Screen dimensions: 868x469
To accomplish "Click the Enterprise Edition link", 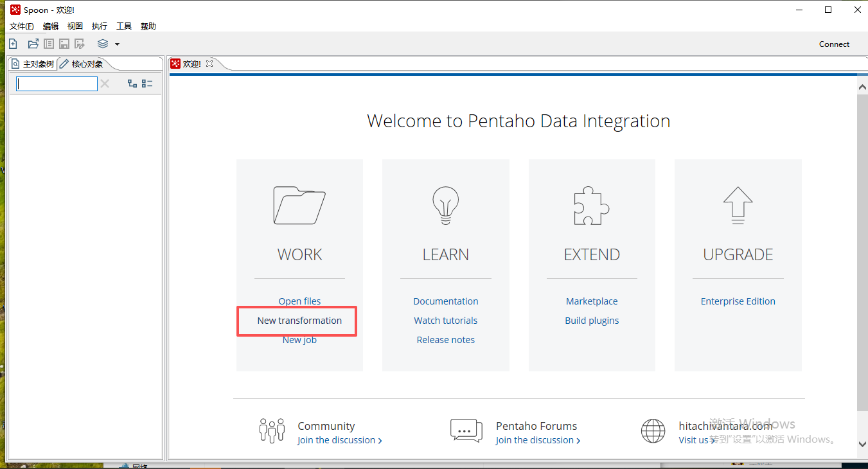I will [738, 301].
